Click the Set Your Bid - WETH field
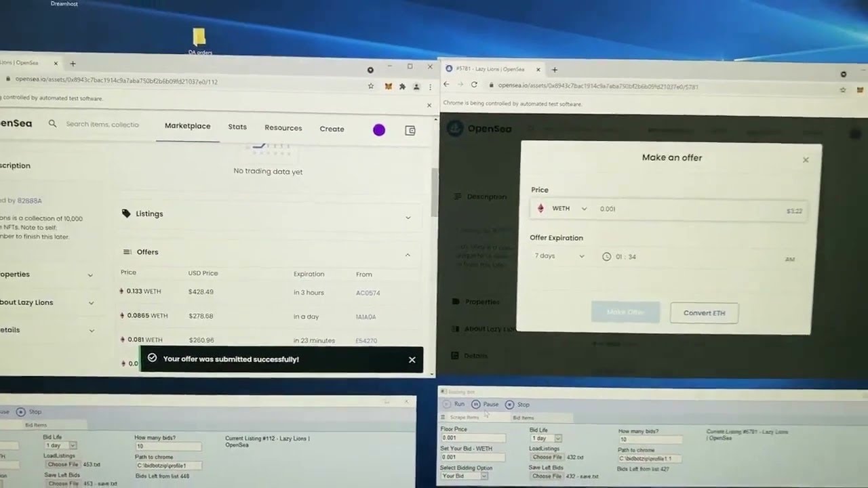This screenshot has width=868, height=488. 473,457
